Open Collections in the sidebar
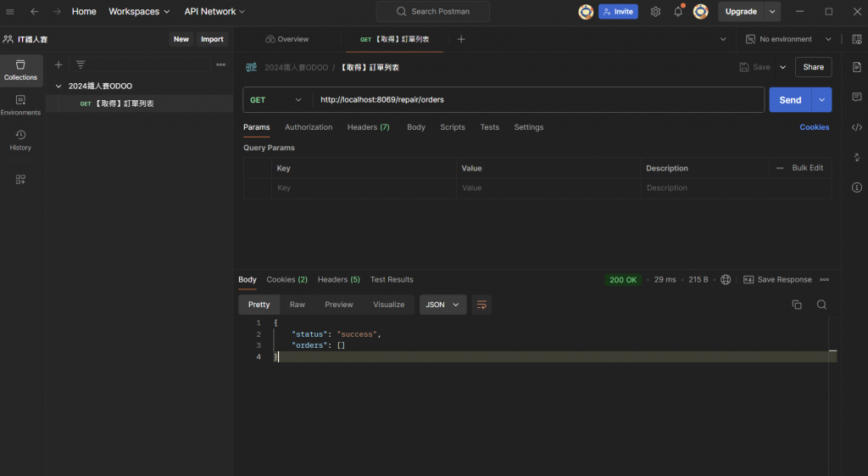Viewport: 868px width, 476px height. (x=21, y=70)
